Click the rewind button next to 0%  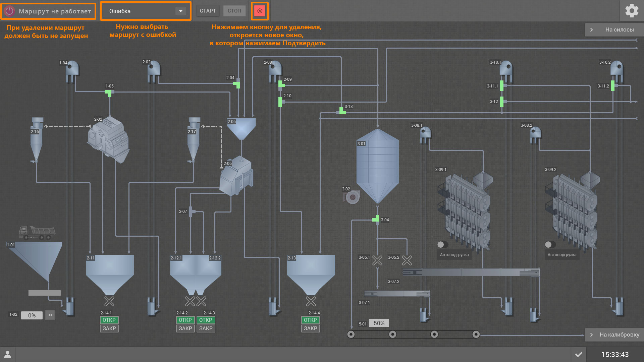50,315
